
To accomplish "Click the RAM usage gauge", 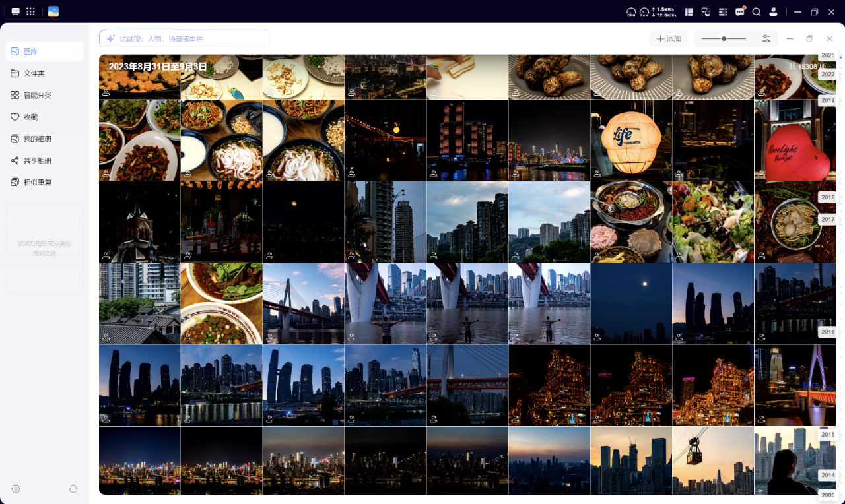I will coord(644,12).
